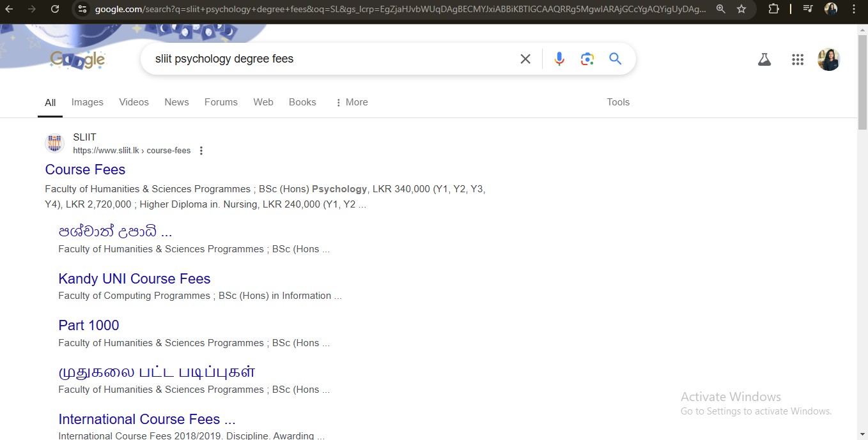Reload the page with the refresh icon
Image resolution: width=868 pixels, height=440 pixels.
(x=55, y=9)
